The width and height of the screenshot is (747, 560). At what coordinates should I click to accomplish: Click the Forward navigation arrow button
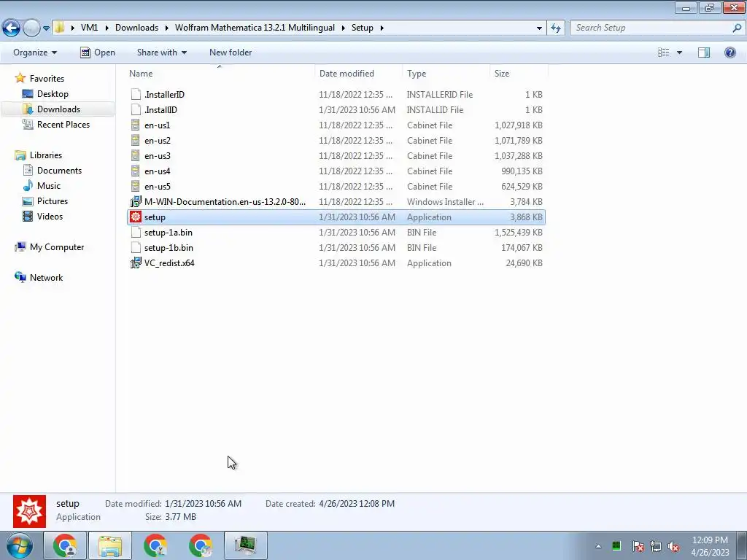point(31,28)
